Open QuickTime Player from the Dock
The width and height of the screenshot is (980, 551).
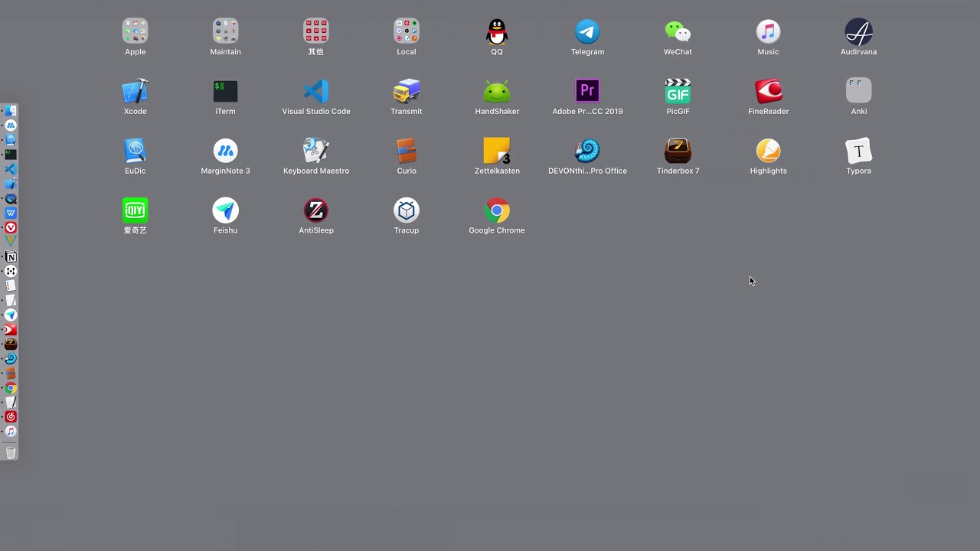pyautogui.click(x=11, y=198)
